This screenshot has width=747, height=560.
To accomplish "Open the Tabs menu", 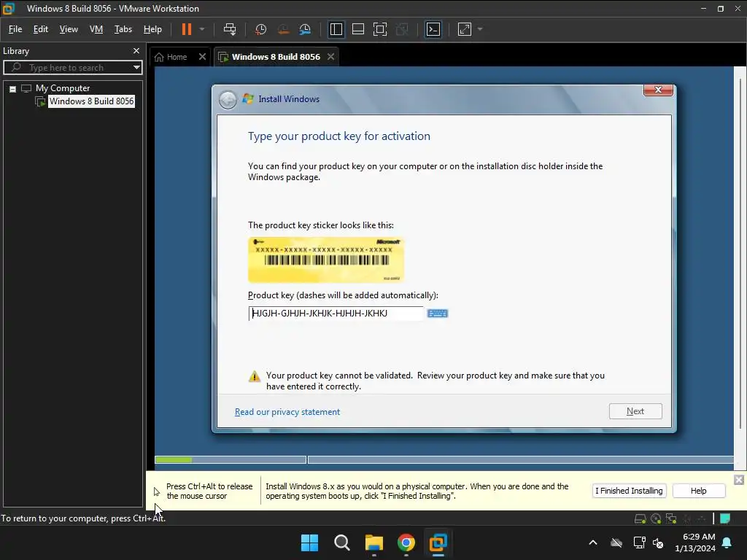I will click(123, 29).
